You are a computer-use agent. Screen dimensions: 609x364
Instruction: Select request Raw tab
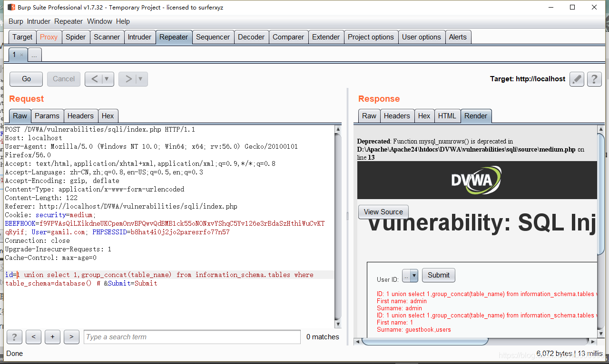tap(20, 116)
